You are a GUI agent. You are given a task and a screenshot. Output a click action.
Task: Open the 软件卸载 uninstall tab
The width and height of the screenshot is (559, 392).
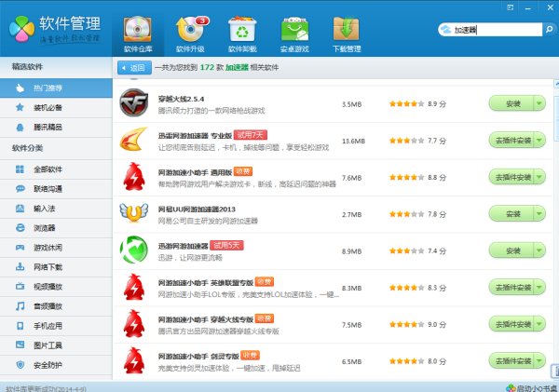click(242, 35)
